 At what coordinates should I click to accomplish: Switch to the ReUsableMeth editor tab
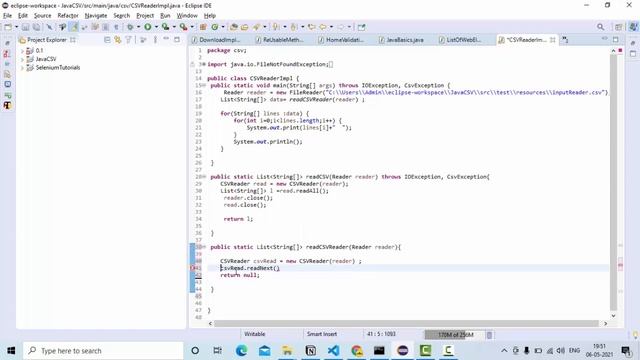pyautogui.click(x=283, y=40)
